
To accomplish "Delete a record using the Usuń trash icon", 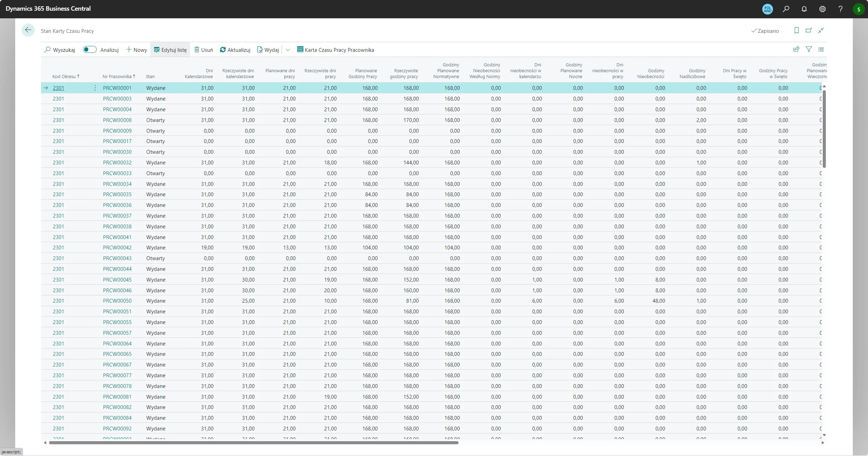I will click(x=203, y=49).
